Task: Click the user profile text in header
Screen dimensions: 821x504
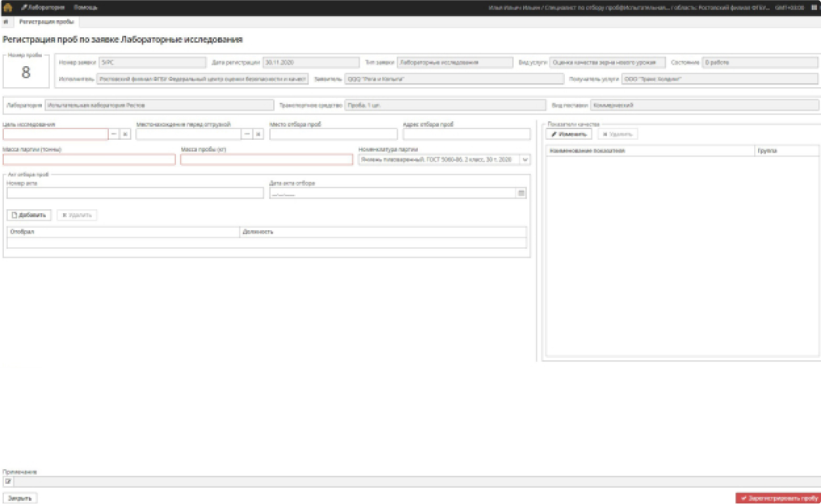Action: (629, 7)
